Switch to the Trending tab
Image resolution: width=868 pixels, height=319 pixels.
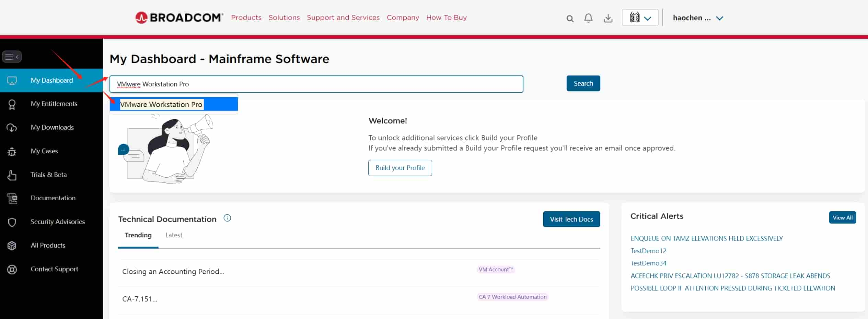pyautogui.click(x=138, y=235)
